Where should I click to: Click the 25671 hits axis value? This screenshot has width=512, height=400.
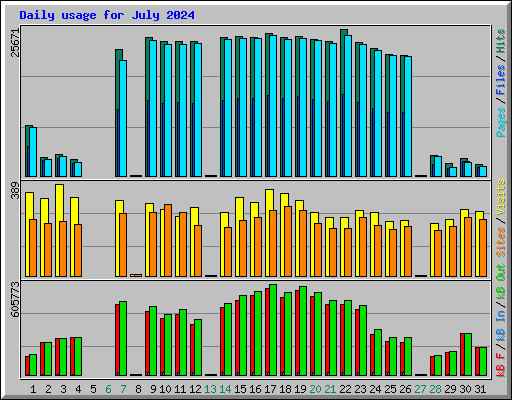point(15,43)
